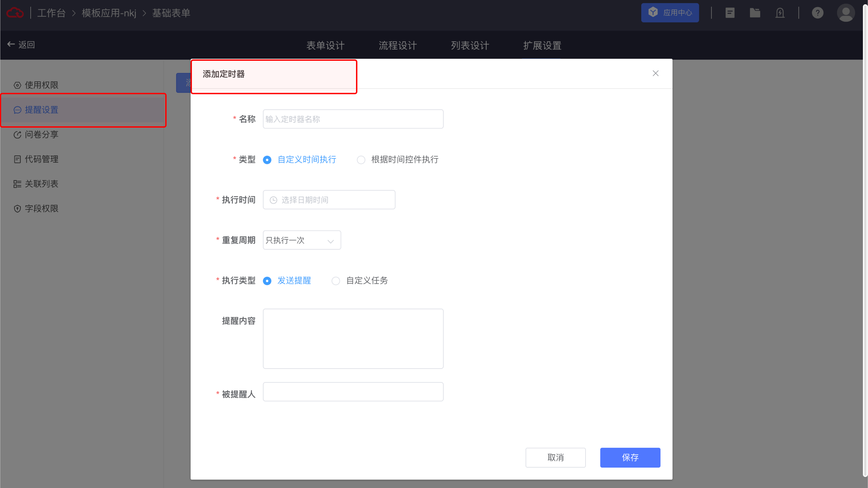Viewport: 868px width, 488px height.
Task: Open 字段权限 in sidebar
Action: tap(82, 209)
